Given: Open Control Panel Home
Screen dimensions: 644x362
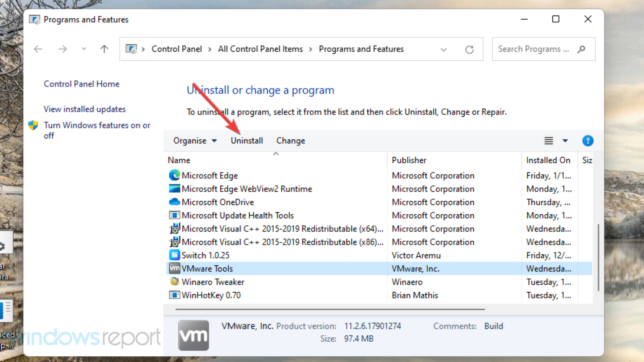Looking at the screenshot, I should click(x=82, y=84).
